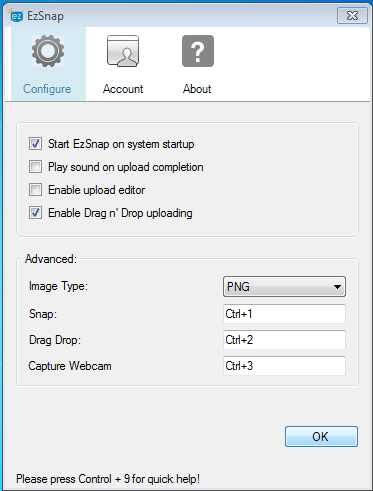Close the EzSnap window
Image resolution: width=373 pixels, height=491 pixels.
[x=352, y=16]
